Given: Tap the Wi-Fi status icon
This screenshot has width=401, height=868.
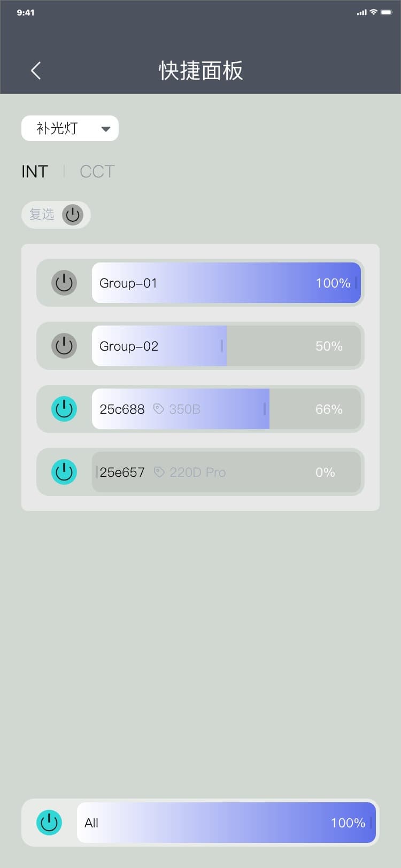Looking at the screenshot, I should (374, 12).
